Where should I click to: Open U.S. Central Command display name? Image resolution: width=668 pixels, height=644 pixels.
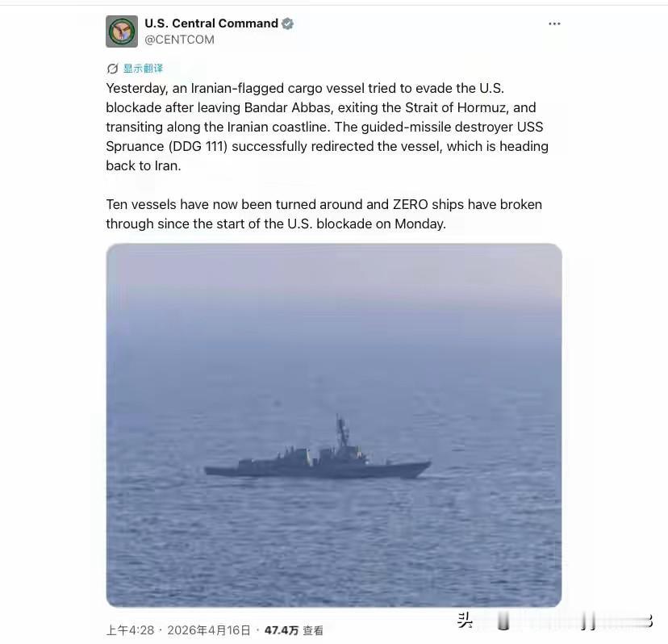[x=211, y=23]
